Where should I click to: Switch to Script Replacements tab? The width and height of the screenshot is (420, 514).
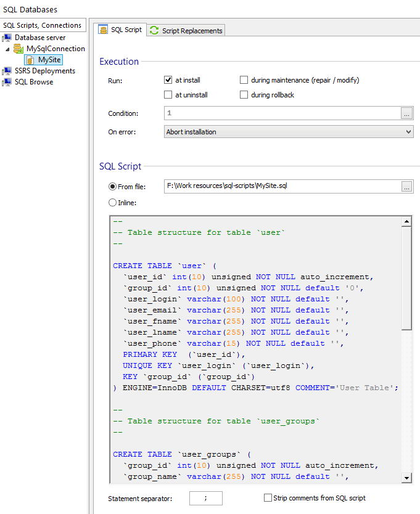coord(186,30)
